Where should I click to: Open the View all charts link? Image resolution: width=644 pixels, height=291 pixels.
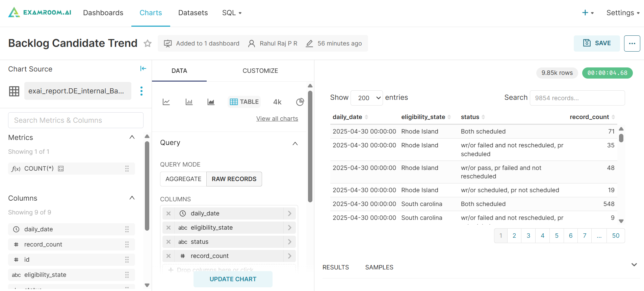277,119
